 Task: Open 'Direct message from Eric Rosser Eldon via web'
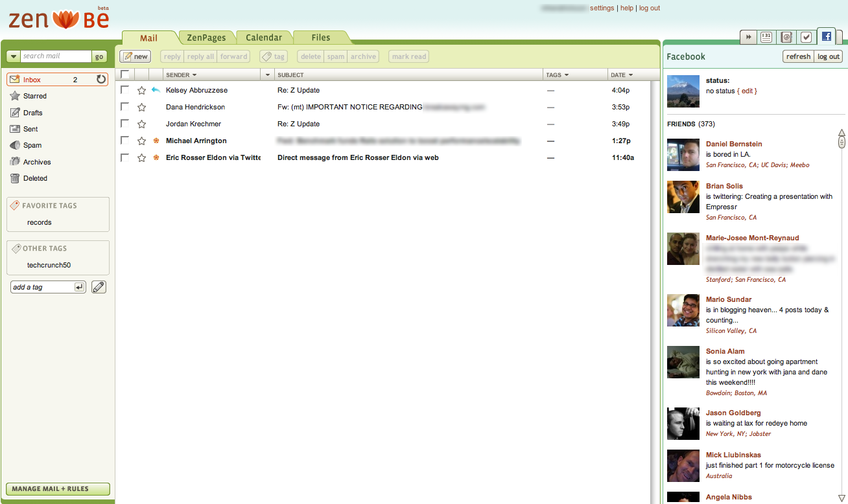[x=358, y=157]
